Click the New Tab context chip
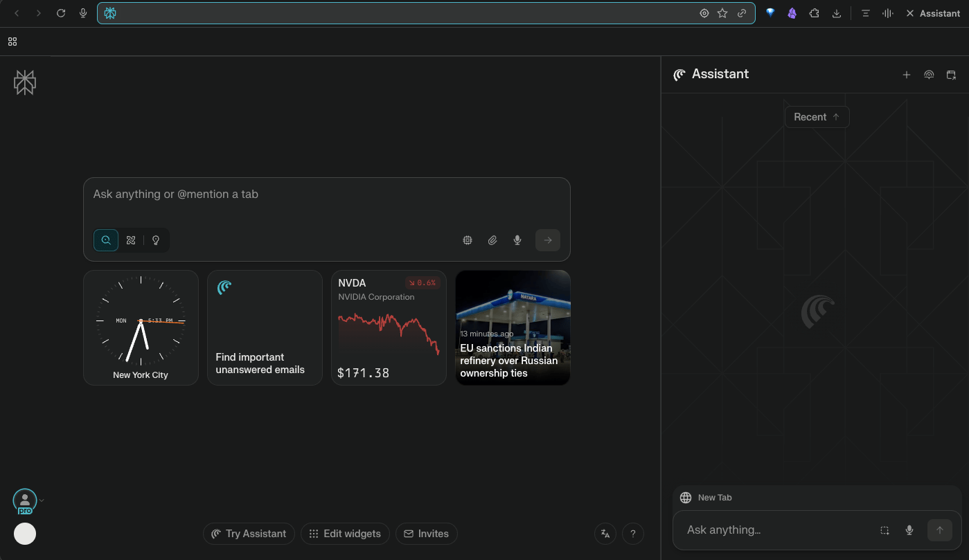This screenshot has height=560, width=969. click(x=706, y=498)
